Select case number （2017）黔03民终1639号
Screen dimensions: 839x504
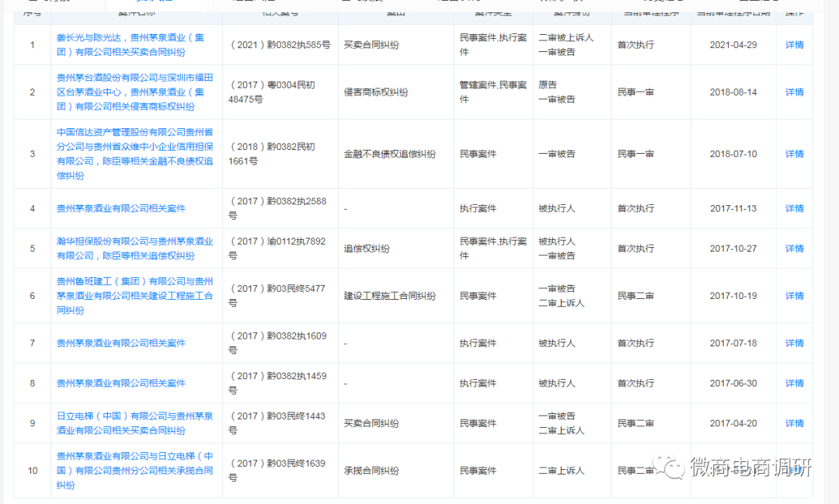(277, 471)
